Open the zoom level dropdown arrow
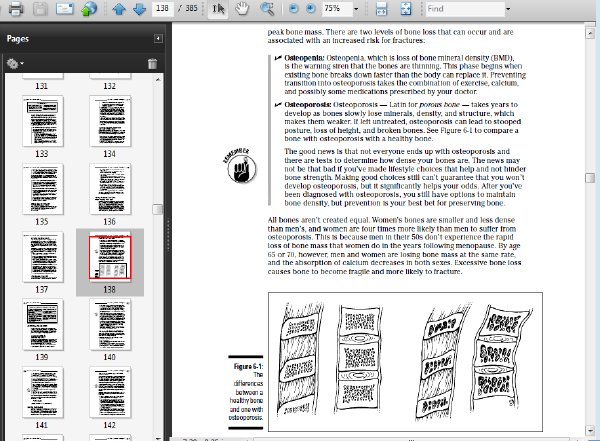The image size is (600, 441). 356,9
